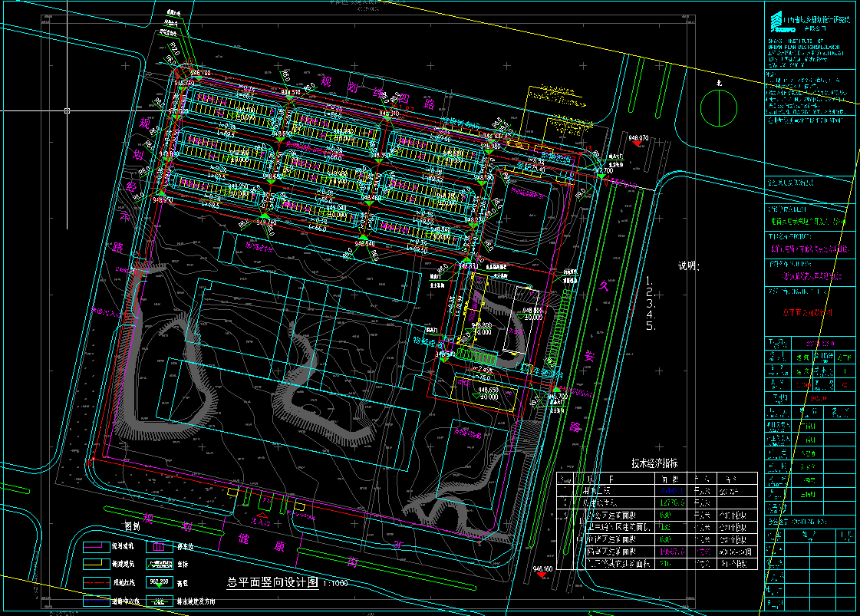Select the yellow new building legend symbol
Viewport: 860px width, 616px height.
[97, 565]
